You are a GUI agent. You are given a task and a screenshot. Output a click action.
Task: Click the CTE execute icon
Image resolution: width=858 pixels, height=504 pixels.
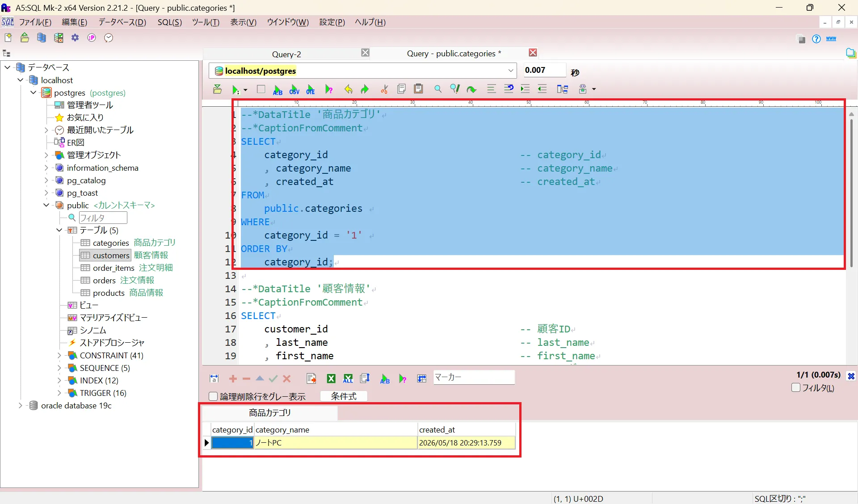pos(311,89)
